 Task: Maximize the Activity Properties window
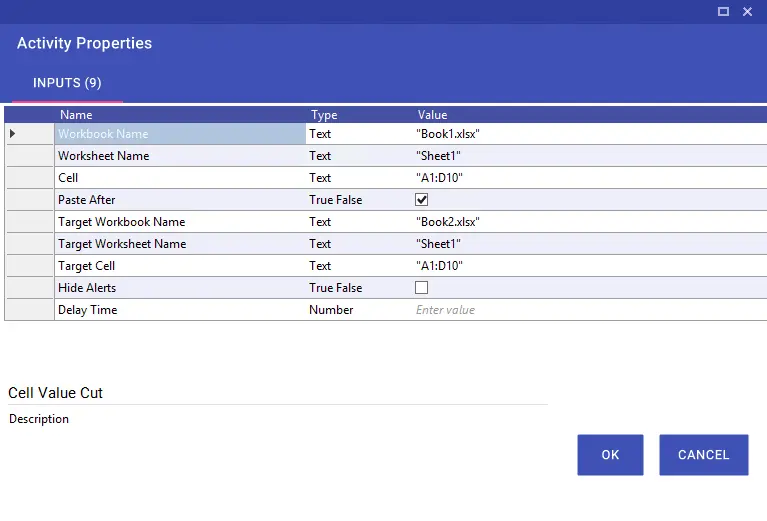click(723, 11)
